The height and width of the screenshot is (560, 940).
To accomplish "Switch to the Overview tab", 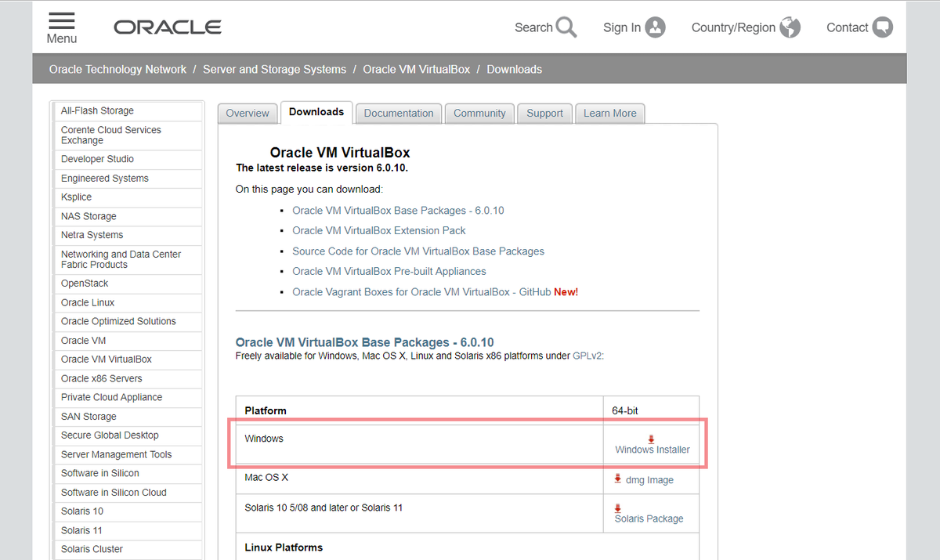I will tap(248, 114).
